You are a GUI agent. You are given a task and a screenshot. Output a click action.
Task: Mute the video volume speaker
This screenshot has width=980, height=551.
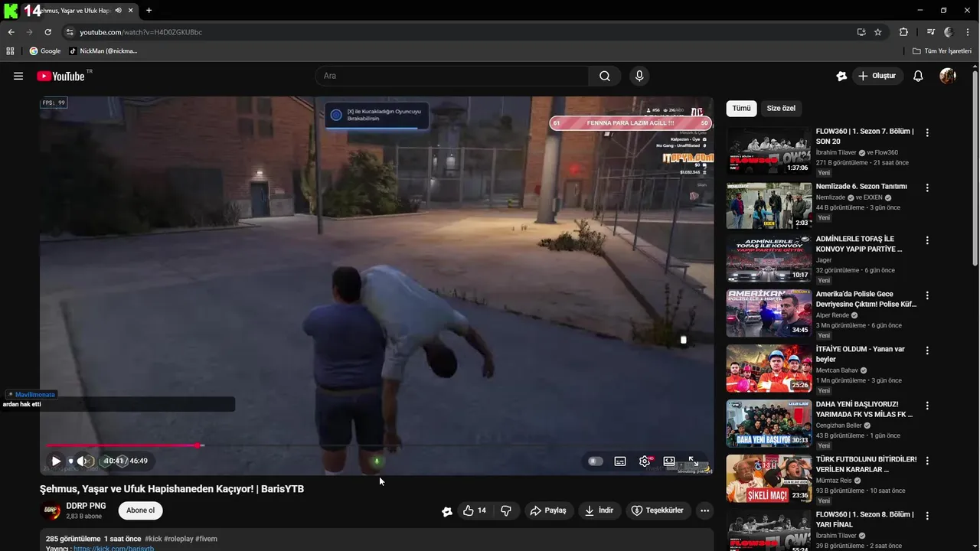point(82,461)
